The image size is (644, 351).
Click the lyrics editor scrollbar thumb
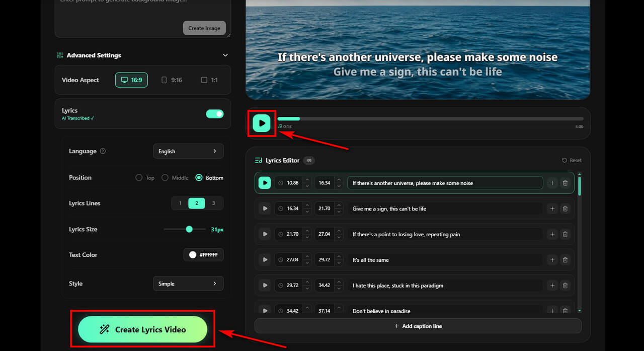[x=579, y=185]
